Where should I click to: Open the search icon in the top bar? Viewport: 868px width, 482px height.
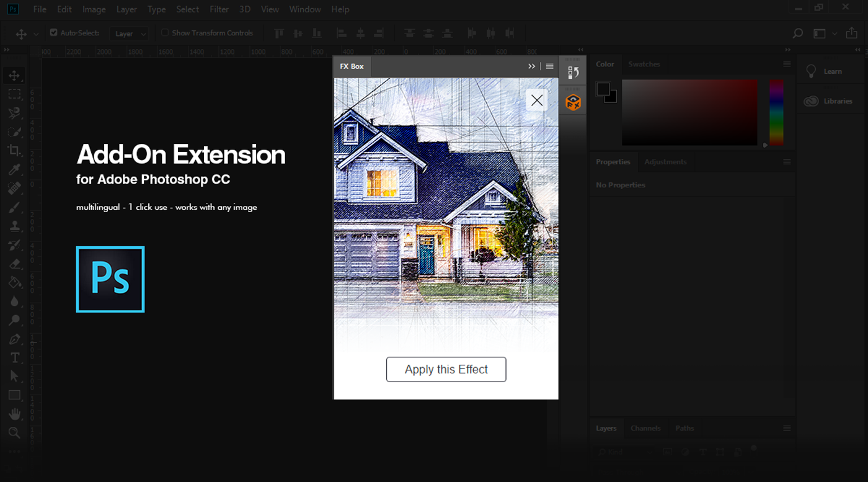click(x=797, y=33)
